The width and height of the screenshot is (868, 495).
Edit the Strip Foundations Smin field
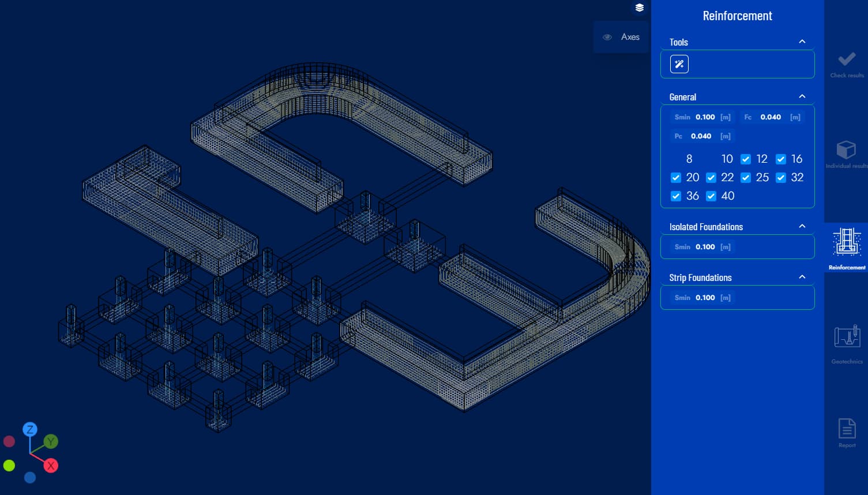pos(705,298)
